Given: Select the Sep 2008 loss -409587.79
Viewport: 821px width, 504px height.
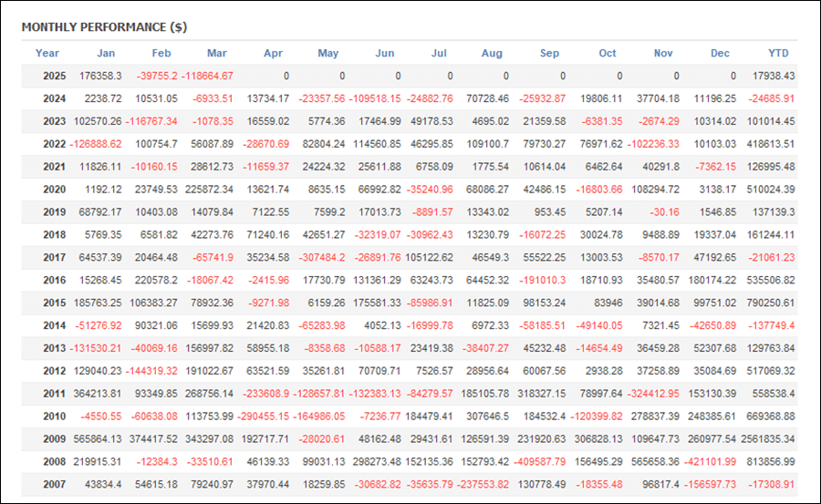Looking at the screenshot, I should pos(536,462).
